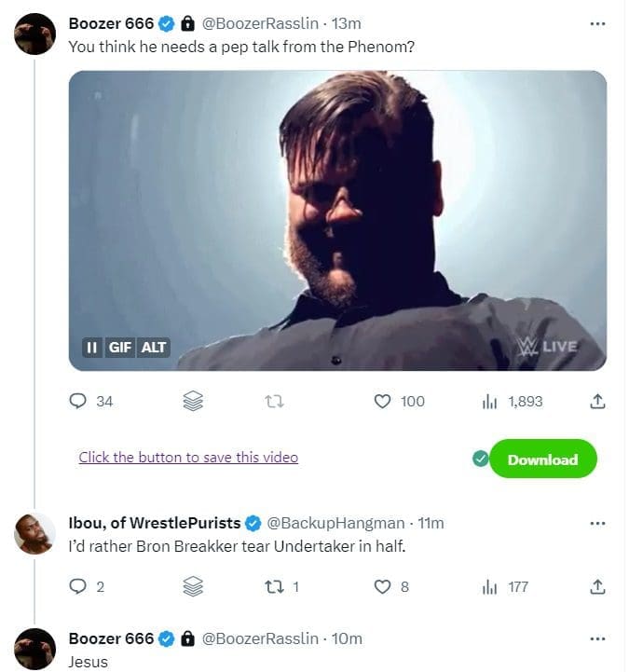Like Ibou's Bron Breakker reply

382,586
